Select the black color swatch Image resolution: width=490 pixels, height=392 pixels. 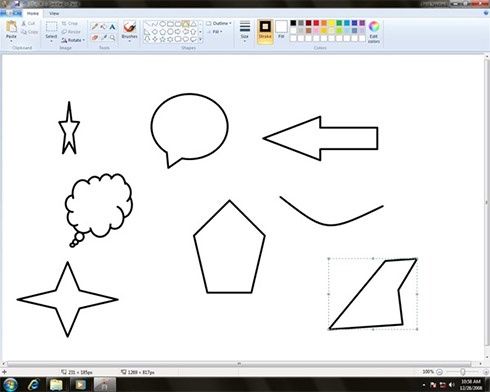click(293, 23)
